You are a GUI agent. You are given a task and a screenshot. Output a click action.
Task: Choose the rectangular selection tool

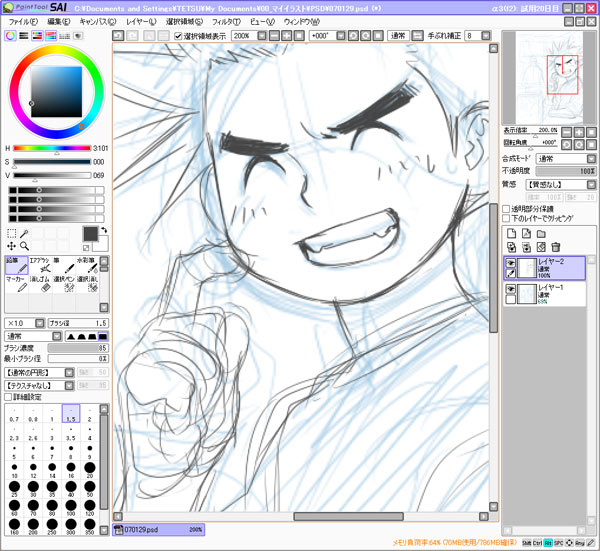11,233
